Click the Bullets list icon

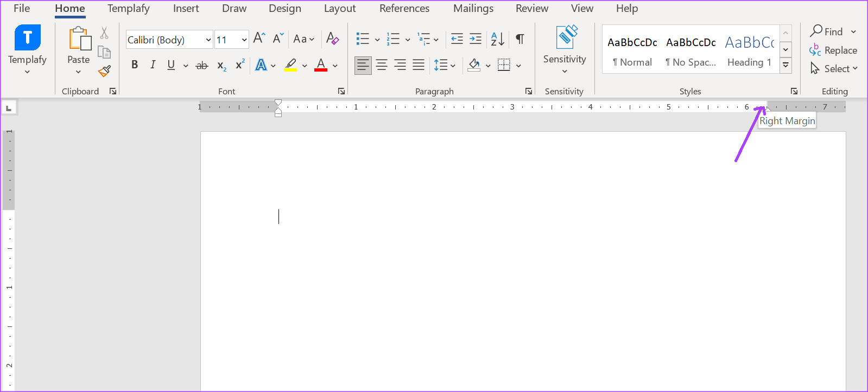pyautogui.click(x=363, y=38)
